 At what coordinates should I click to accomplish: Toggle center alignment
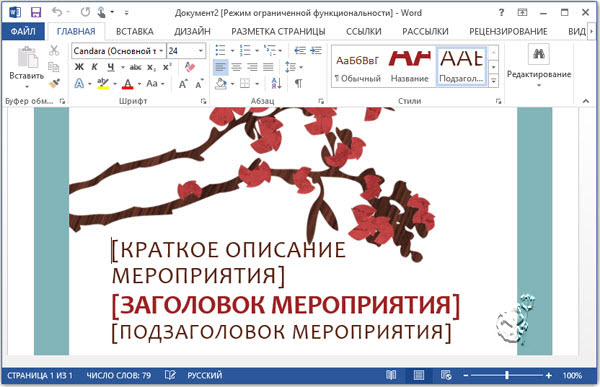click(x=236, y=67)
